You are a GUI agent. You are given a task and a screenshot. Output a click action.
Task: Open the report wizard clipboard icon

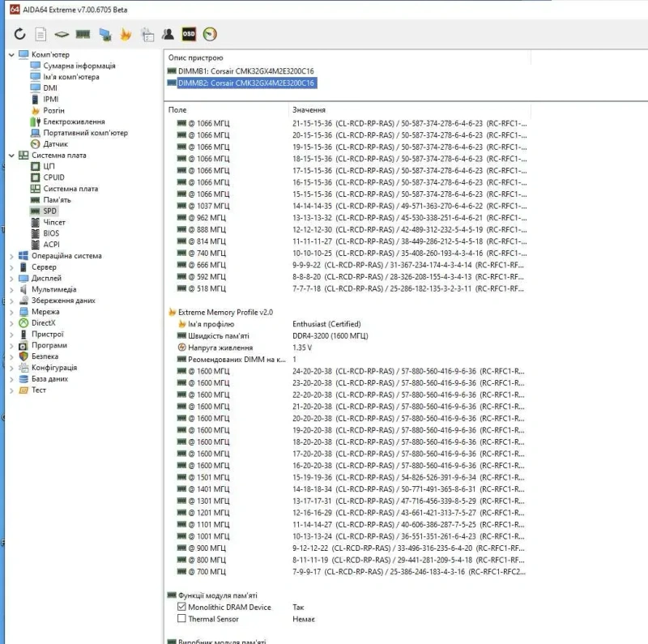(x=147, y=34)
